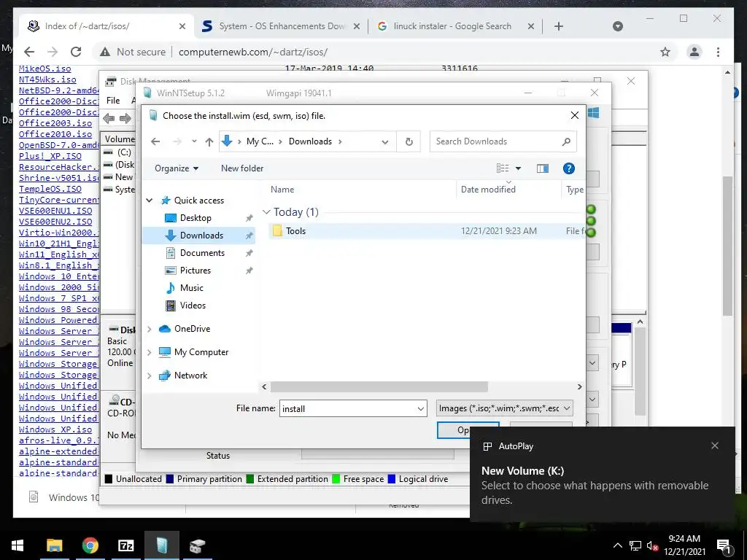The width and height of the screenshot is (747, 560).
Task: Select OneDrive in navigation pane
Action: coord(192,329)
